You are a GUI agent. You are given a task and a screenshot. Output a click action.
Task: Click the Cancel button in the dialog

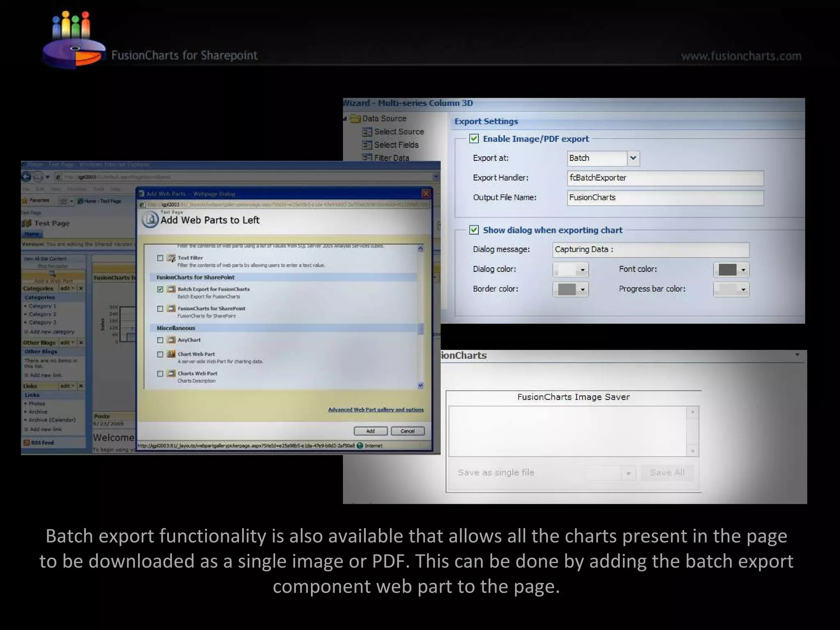[407, 431]
